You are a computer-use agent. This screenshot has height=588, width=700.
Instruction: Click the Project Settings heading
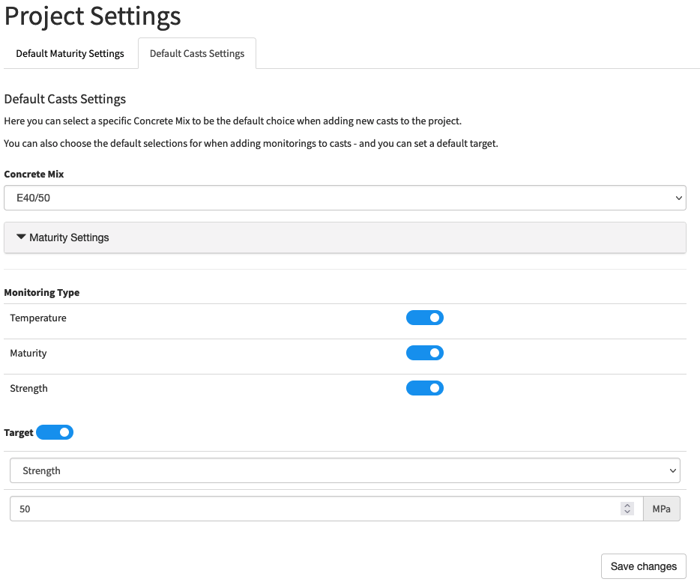[x=92, y=16]
